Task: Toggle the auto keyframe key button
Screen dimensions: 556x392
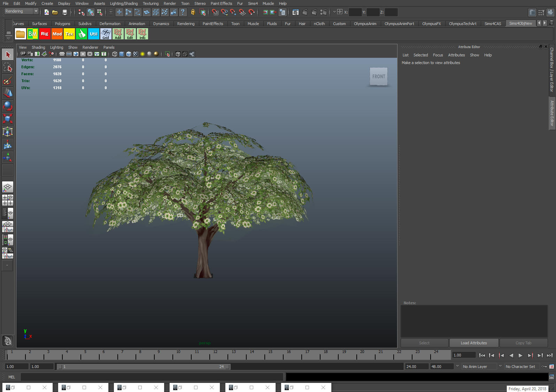Action: 544,367
